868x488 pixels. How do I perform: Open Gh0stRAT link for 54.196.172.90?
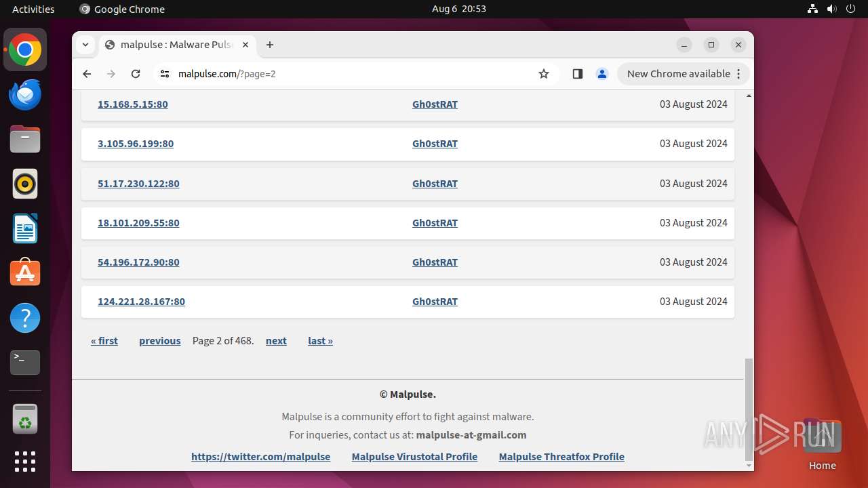(435, 262)
